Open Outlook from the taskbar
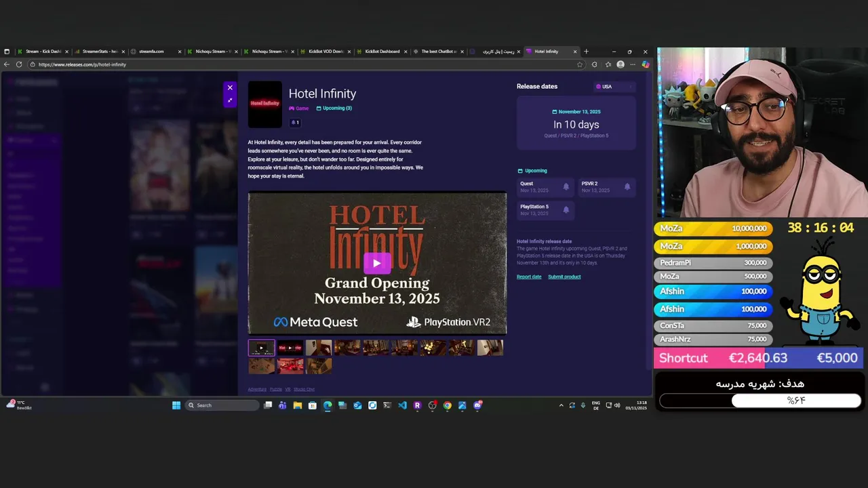Image resolution: width=868 pixels, height=488 pixels. click(357, 405)
